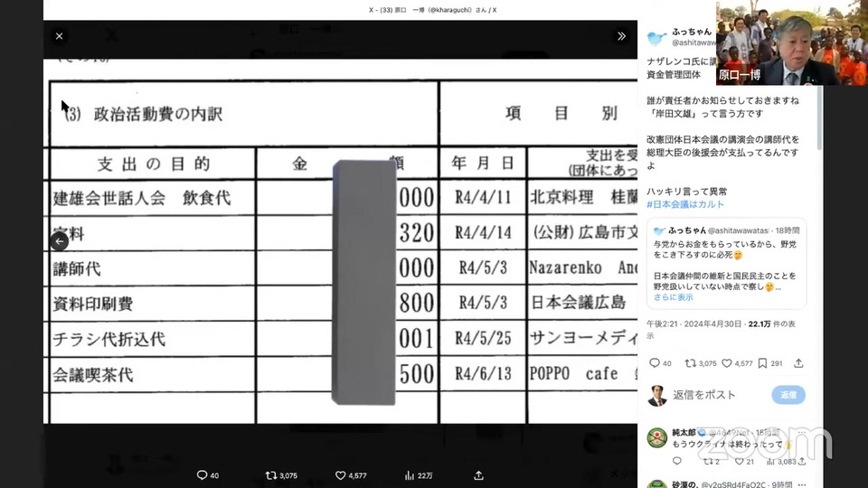
Task: Open the ふっちゃん profile avatar at the sidebar top
Action: pyautogui.click(x=656, y=38)
